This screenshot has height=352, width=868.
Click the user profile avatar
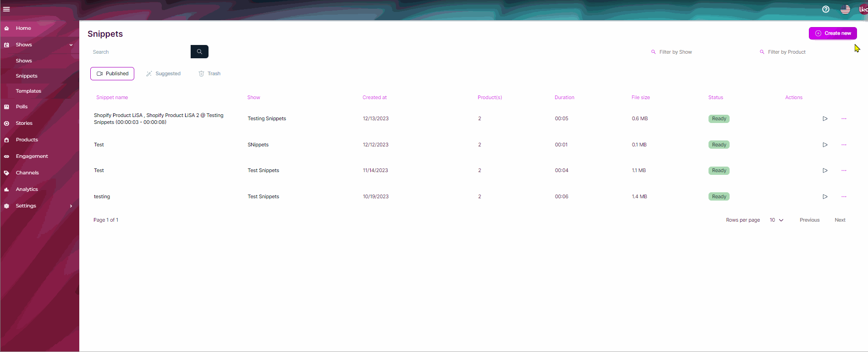pyautogui.click(x=863, y=9)
